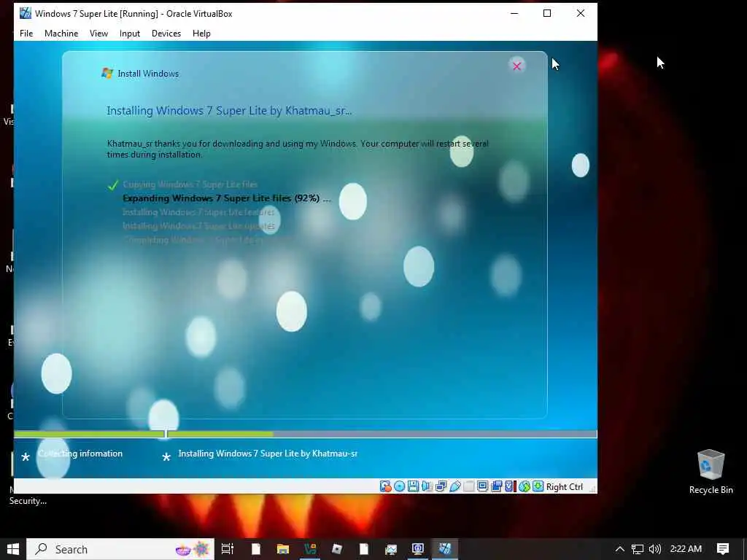Viewport: 747px width, 560px height.
Task: Click the network adapters status icon
Action: (441, 486)
